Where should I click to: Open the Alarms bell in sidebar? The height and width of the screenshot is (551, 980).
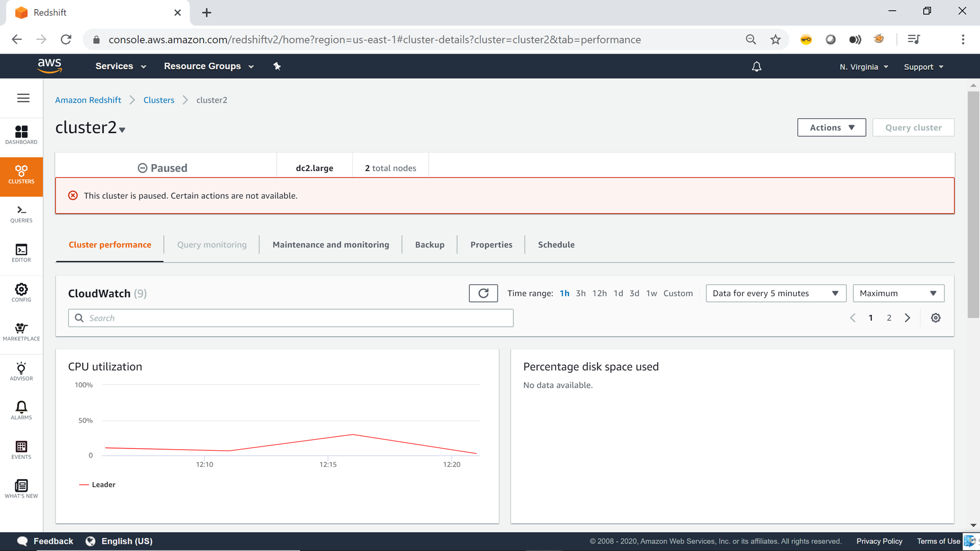(x=21, y=410)
